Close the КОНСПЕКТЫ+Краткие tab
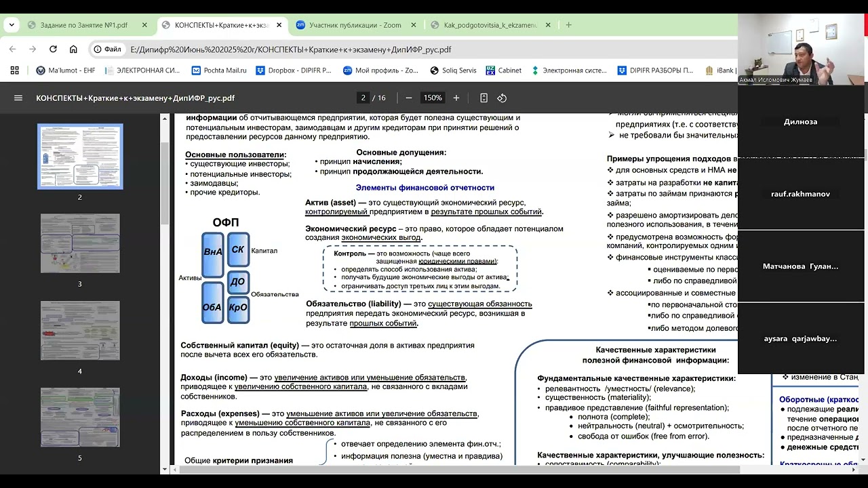 pos(279,25)
